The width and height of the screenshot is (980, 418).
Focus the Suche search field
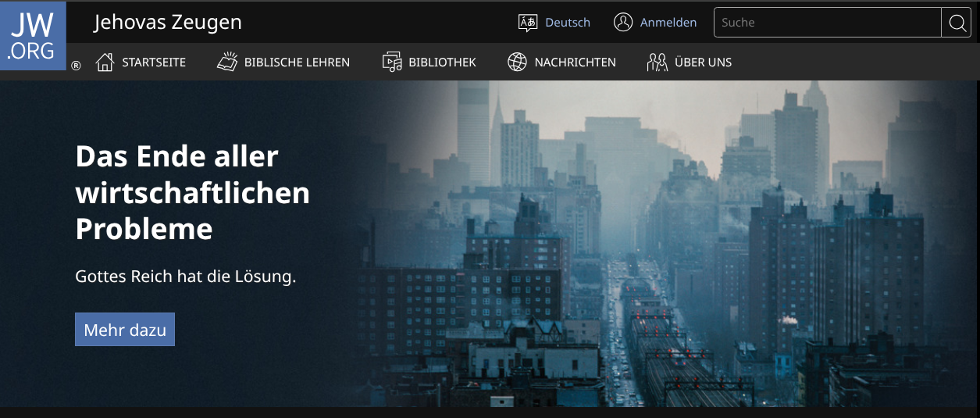(828, 23)
